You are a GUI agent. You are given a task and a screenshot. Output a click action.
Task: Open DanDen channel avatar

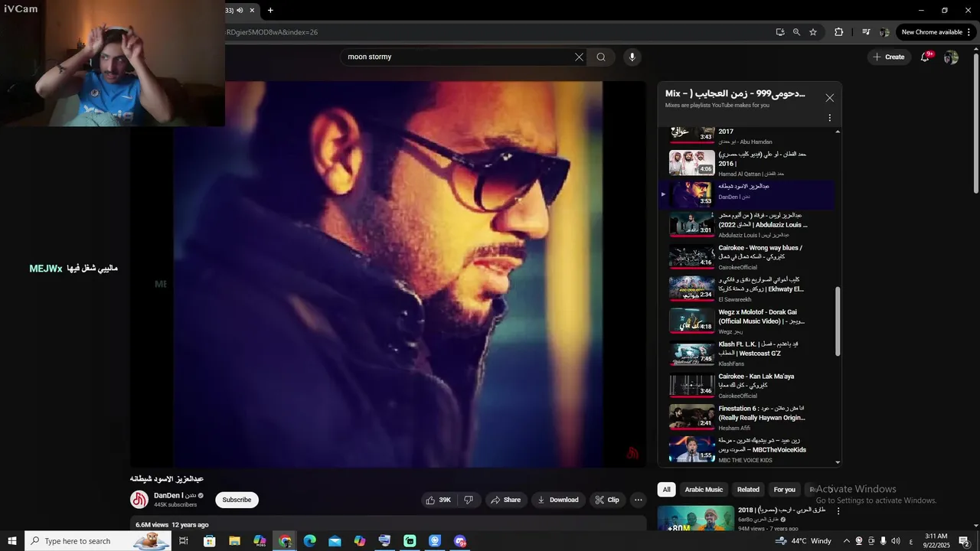tap(139, 500)
